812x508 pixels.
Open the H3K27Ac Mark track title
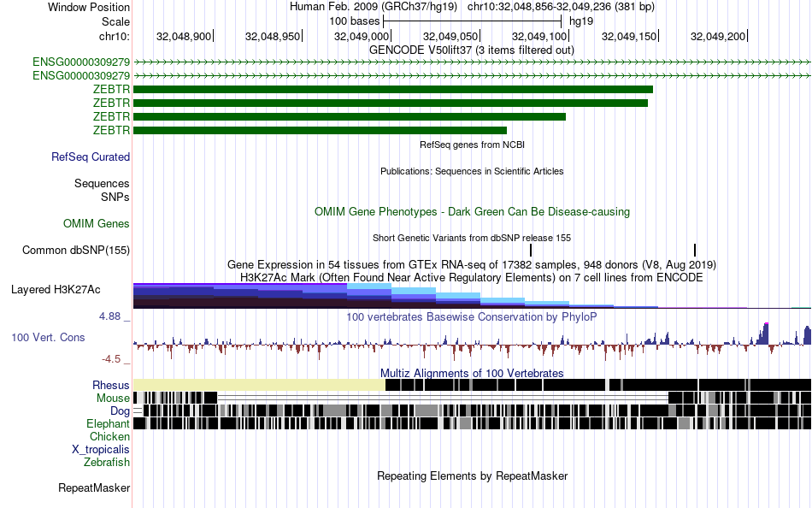pos(472,277)
